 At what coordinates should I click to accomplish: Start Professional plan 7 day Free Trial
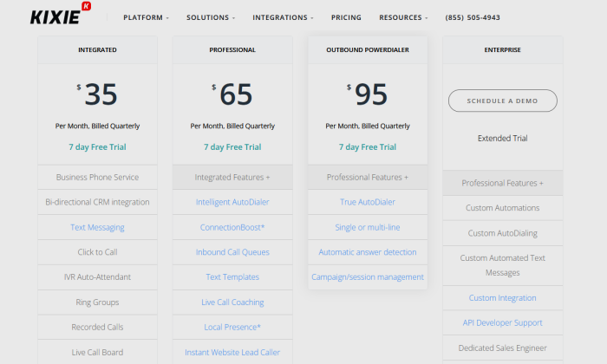point(232,147)
